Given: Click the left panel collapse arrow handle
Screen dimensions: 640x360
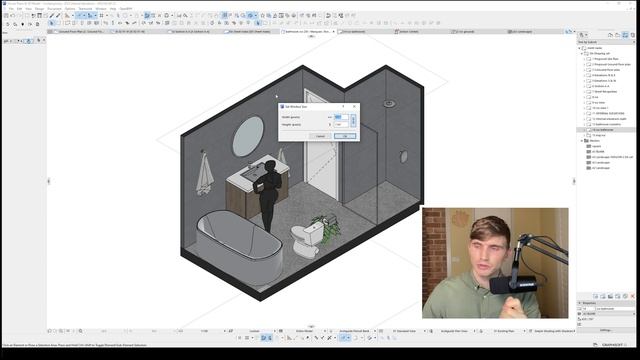Looking at the screenshot, I should (49, 181).
